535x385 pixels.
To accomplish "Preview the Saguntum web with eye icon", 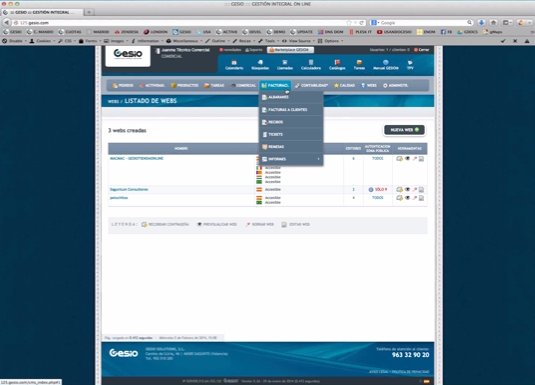I will pos(407,189).
